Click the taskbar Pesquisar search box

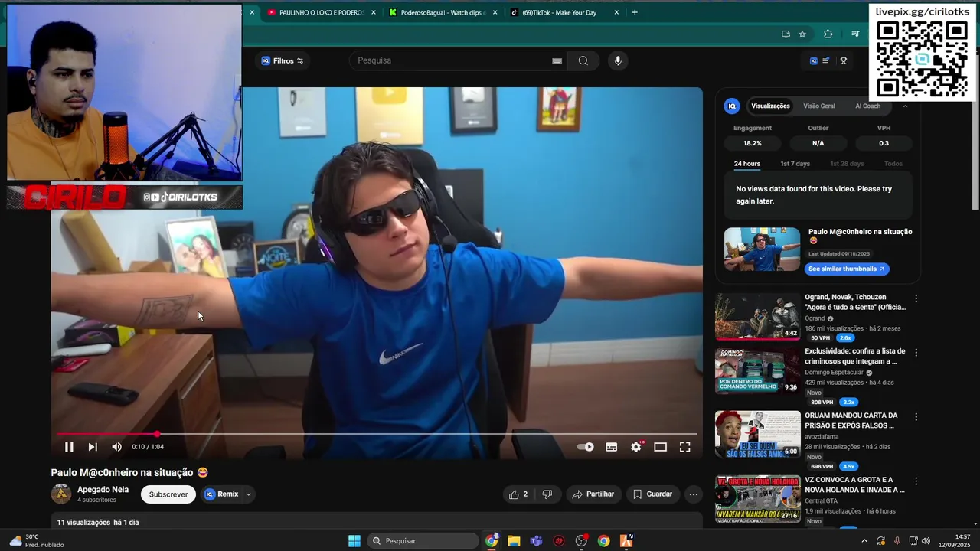pos(422,541)
